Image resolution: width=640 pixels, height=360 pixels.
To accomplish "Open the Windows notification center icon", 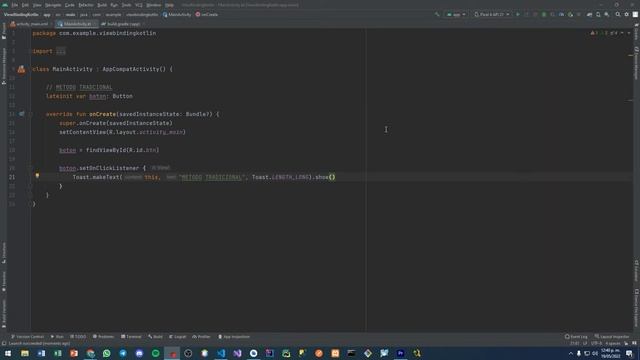I will click(x=630, y=353).
